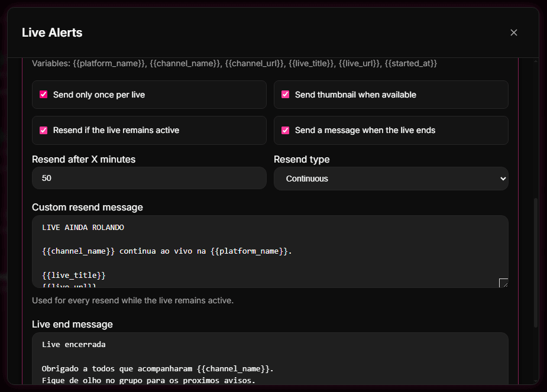Click the 'Resend after X minutes' label
The height and width of the screenshot is (392, 547).
tap(84, 160)
